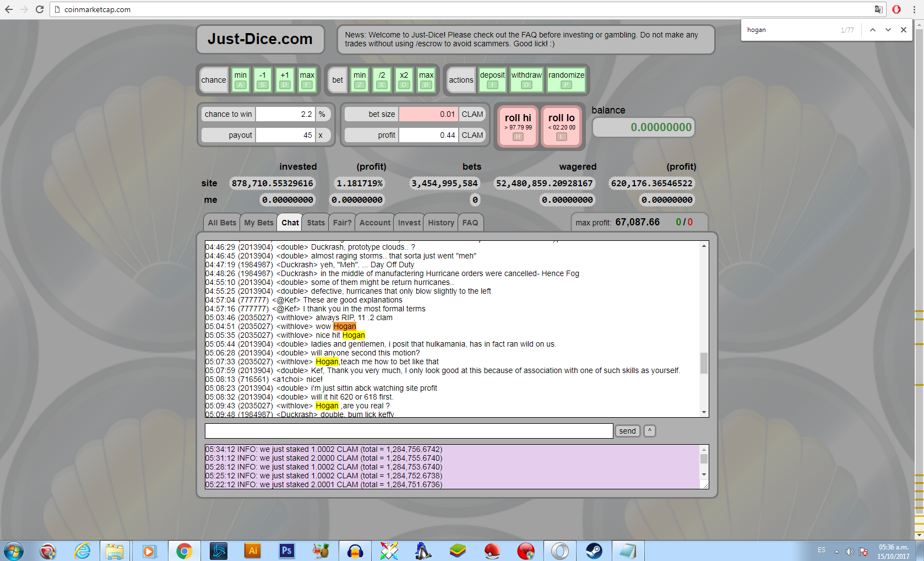Roll hi above 97.7999
Viewport: 924px width, 561px height.
(x=518, y=127)
